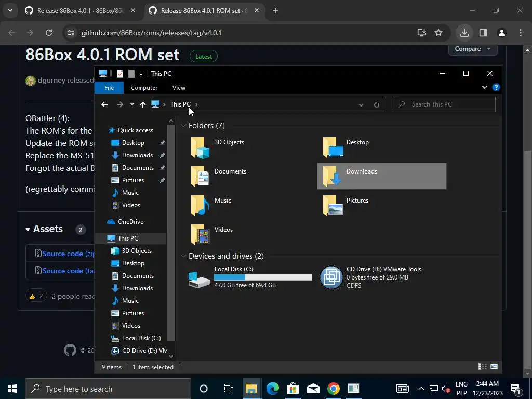532x399 pixels.
Task: Click thumbs up reaction button
Action: coord(36,296)
